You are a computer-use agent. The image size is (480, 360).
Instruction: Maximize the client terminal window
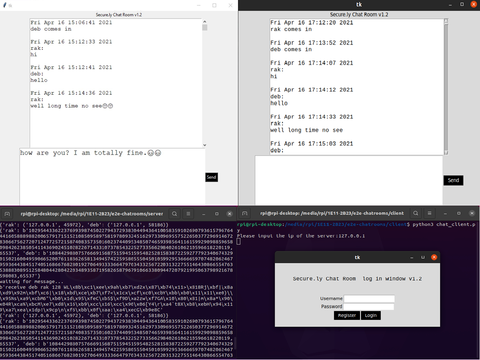click(459, 213)
